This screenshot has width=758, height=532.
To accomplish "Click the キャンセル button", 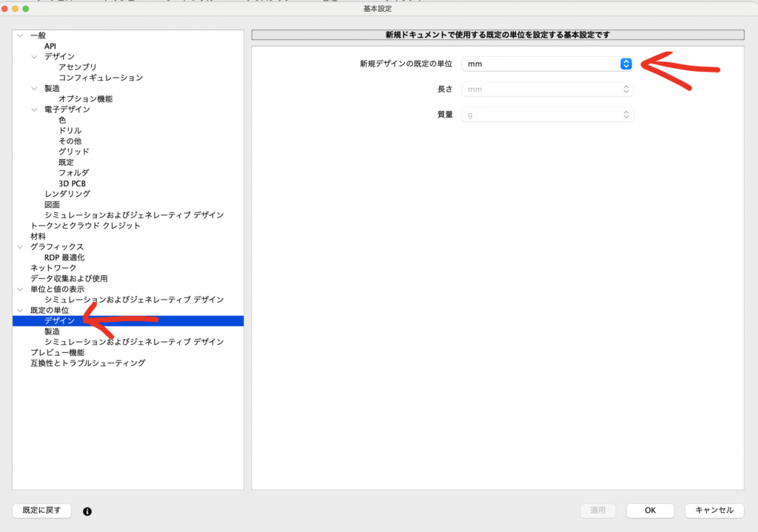I will pos(714,511).
